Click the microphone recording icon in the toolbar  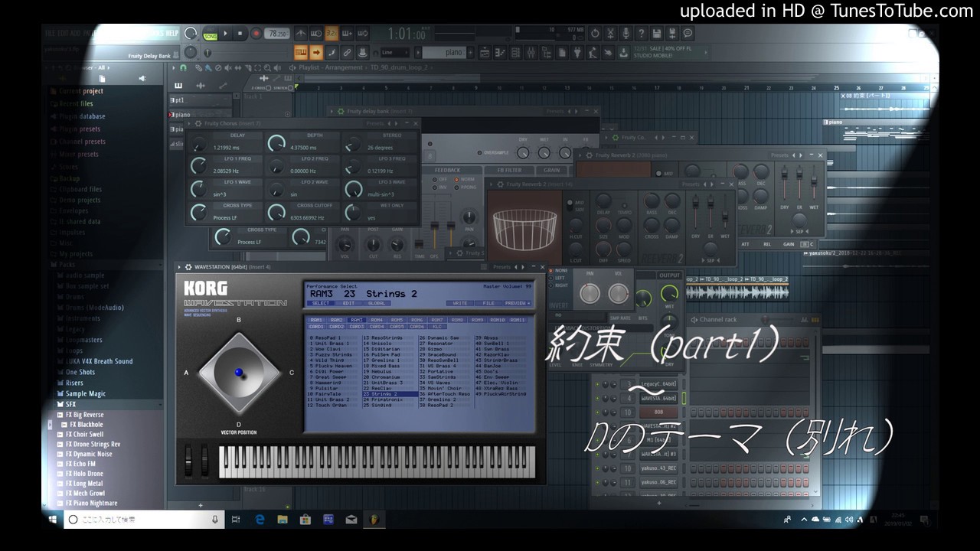tap(626, 34)
